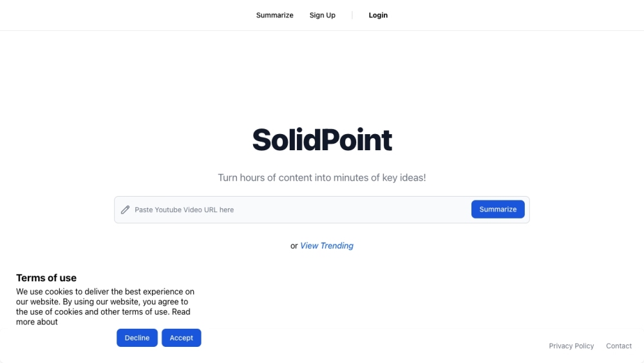Screen dimensions: 644x363
Task: Open the Summarize page from top navigation
Action: [274, 15]
